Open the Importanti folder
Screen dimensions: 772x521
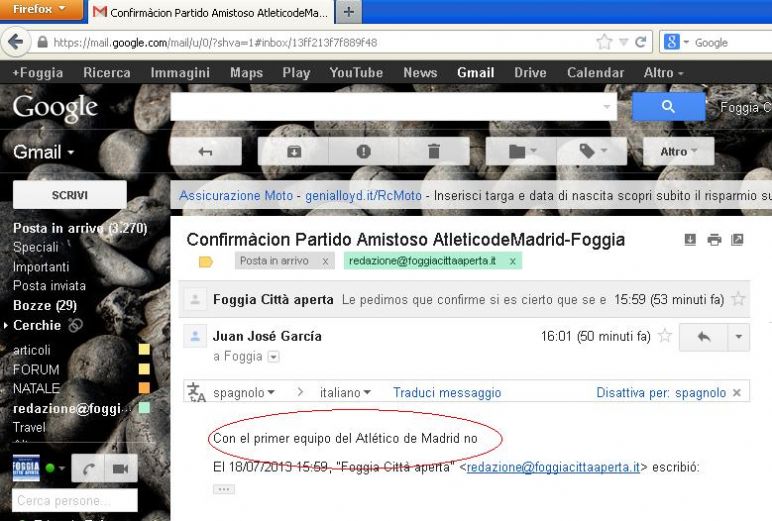[41, 267]
